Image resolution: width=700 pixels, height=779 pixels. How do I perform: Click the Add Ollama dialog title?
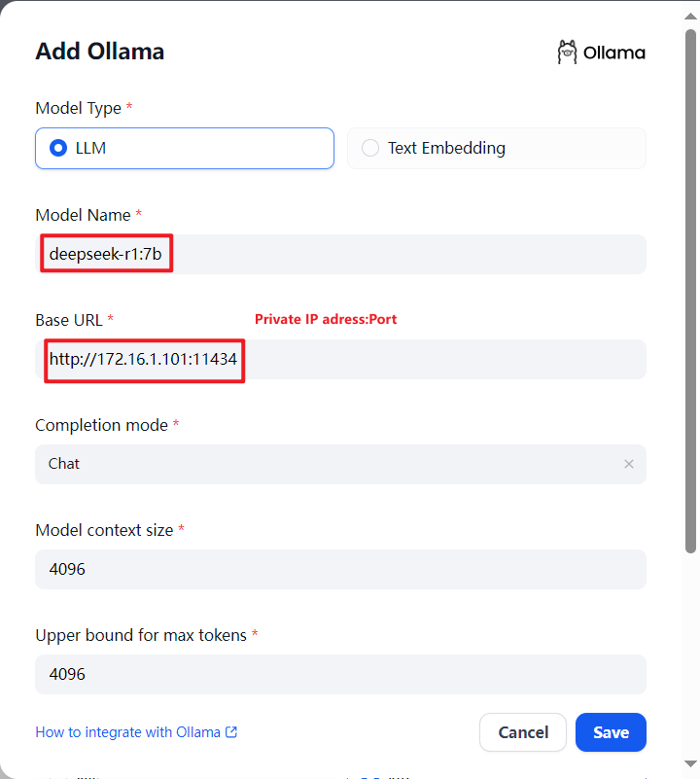click(x=100, y=52)
